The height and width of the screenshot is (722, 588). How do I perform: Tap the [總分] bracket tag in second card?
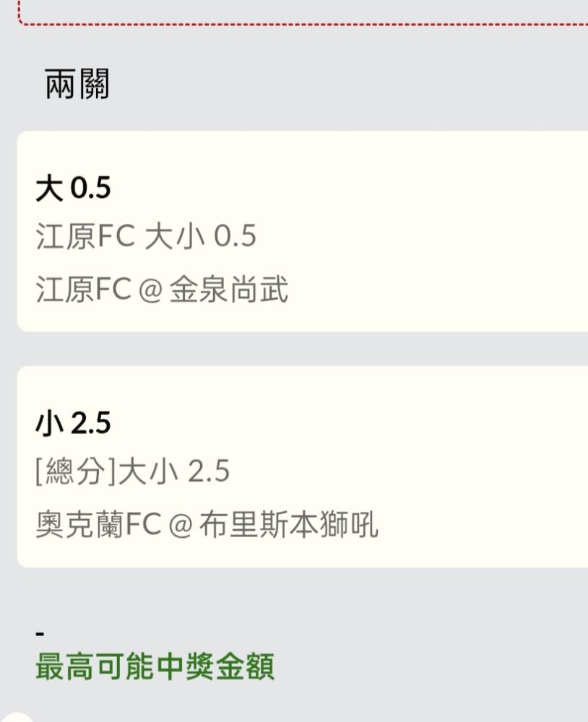pyautogui.click(x=77, y=471)
